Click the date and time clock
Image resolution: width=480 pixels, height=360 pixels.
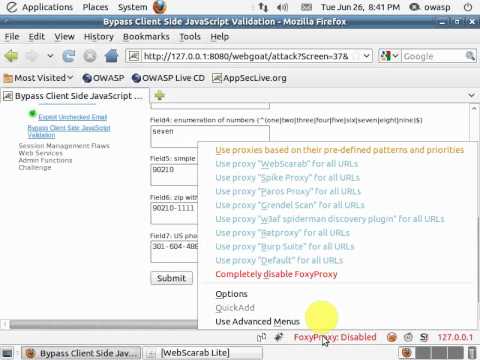click(x=360, y=7)
